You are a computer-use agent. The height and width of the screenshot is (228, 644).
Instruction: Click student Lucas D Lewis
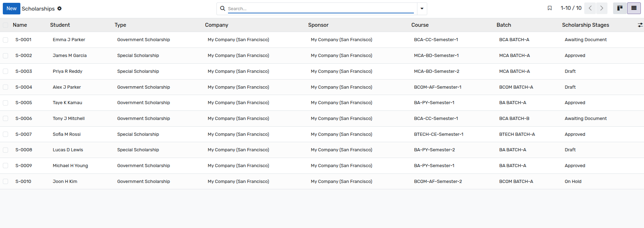pyautogui.click(x=68, y=150)
